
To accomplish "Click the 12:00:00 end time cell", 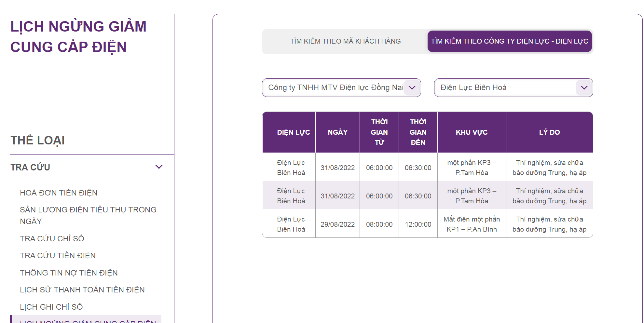I will click(x=418, y=224).
